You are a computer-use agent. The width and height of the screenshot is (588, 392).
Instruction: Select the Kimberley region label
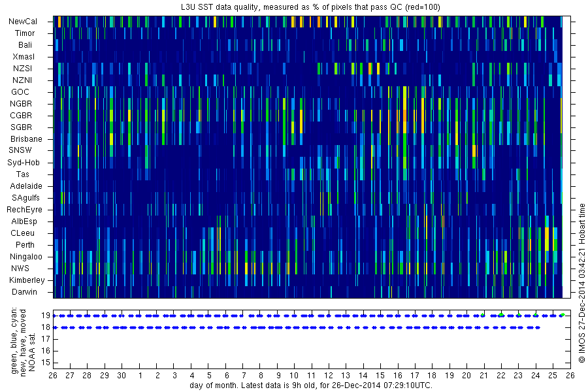27,280
